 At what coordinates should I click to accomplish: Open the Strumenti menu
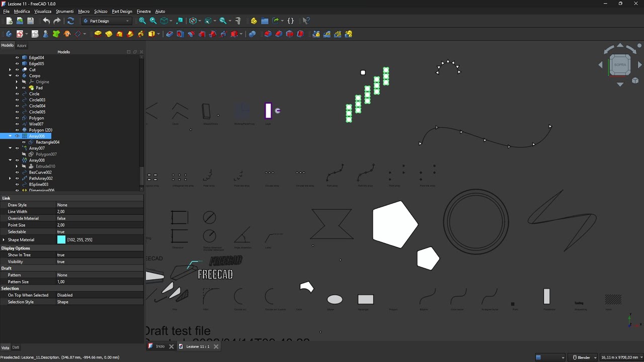coord(64,11)
